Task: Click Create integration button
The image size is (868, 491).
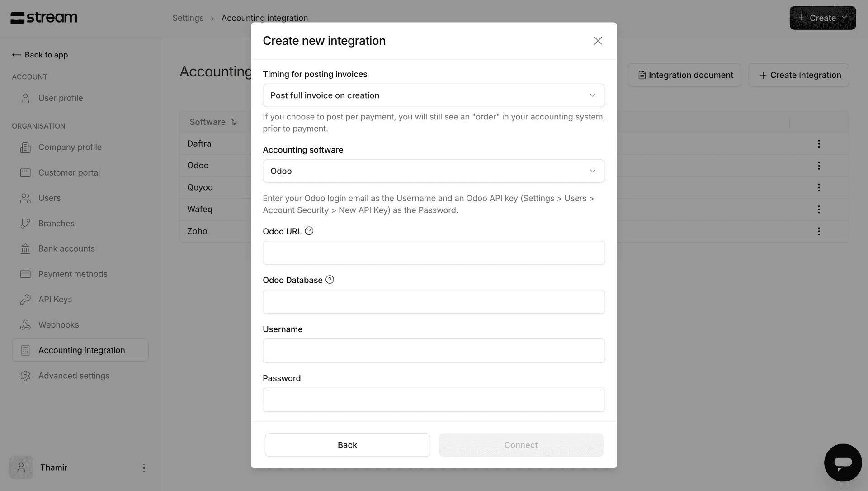Action: [x=798, y=75]
